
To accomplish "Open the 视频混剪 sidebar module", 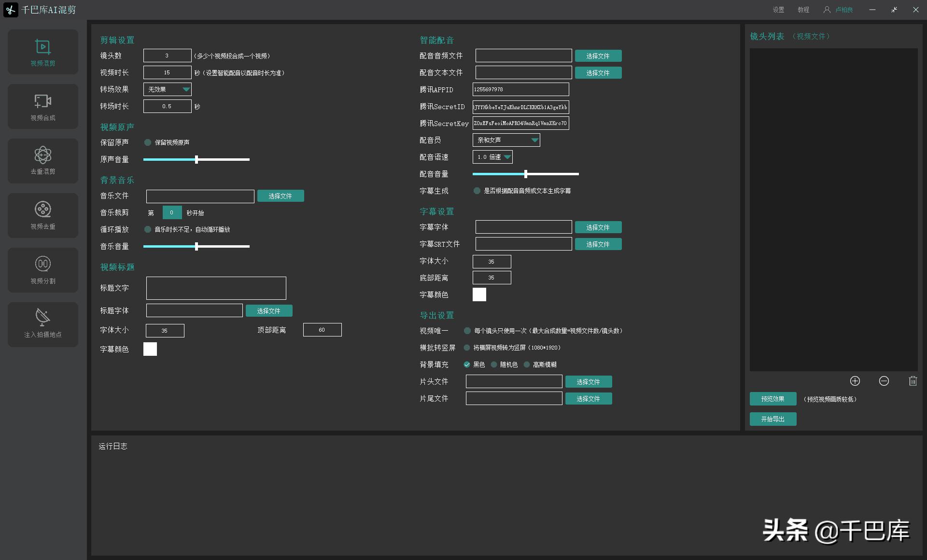I will click(x=43, y=52).
